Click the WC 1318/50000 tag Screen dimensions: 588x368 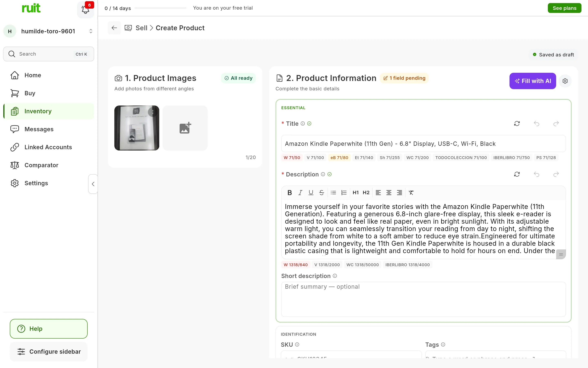[x=363, y=265]
